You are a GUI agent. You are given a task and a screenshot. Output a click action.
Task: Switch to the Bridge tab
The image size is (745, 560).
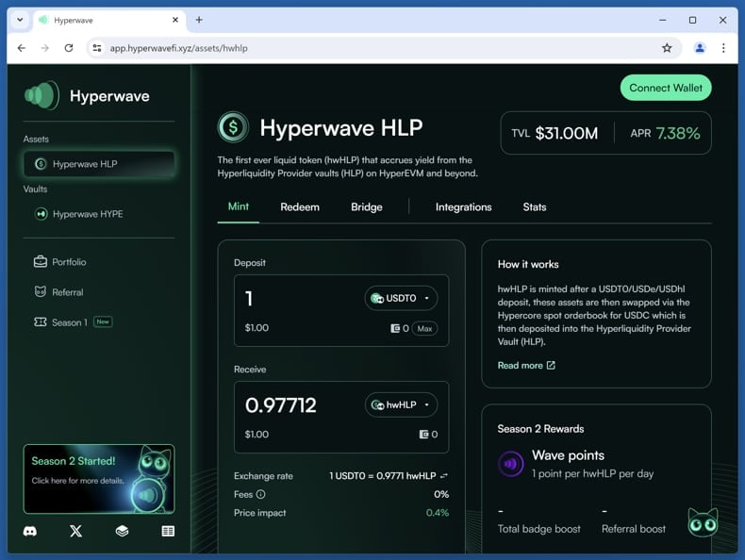coord(366,207)
